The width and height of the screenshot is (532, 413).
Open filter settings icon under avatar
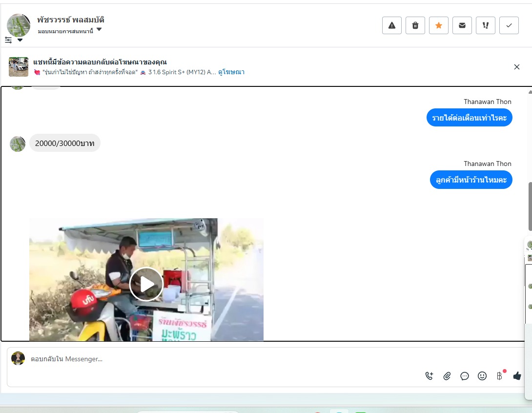coord(8,40)
